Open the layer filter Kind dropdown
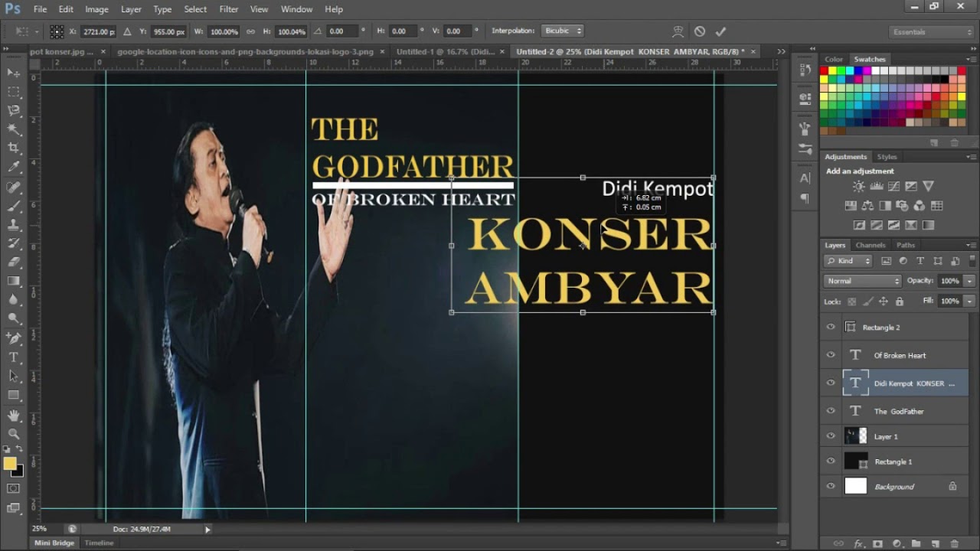The height and width of the screenshot is (551, 980). click(x=848, y=261)
